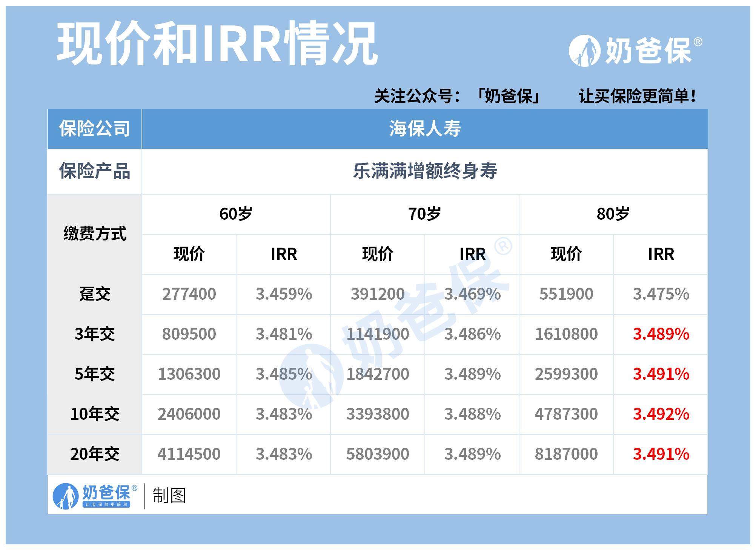The height and width of the screenshot is (550, 756).
Task: Click the value 5803900
Action: tap(378, 454)
